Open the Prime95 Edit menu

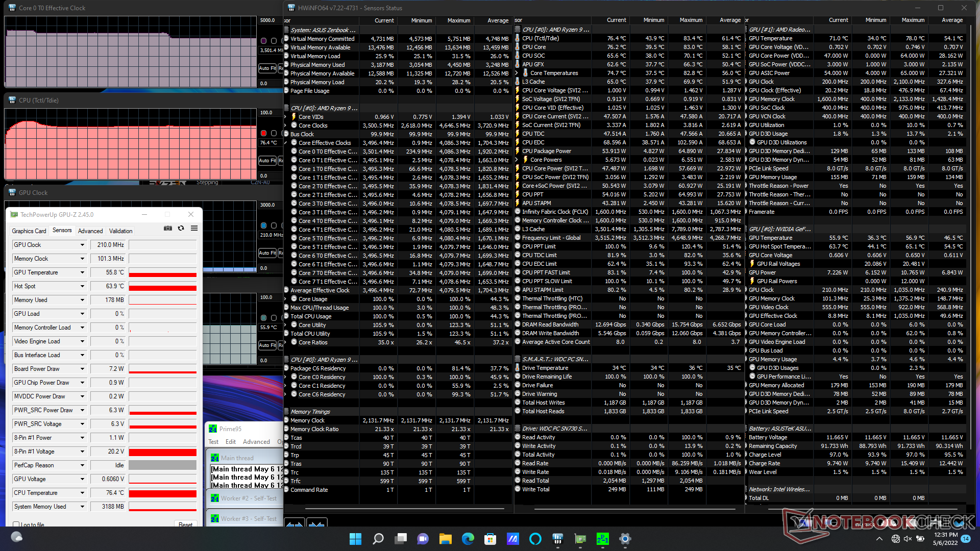pyautogui.click(x=231, y=442)
